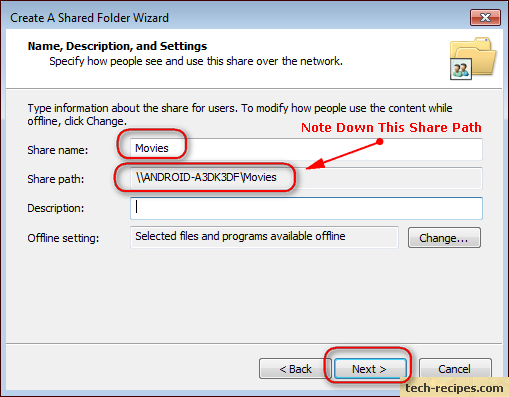Image resolution: width=509 pixels, height=397 pixels.
Task: Focus the Share name field containing Movies
Action: coord(306,149)
